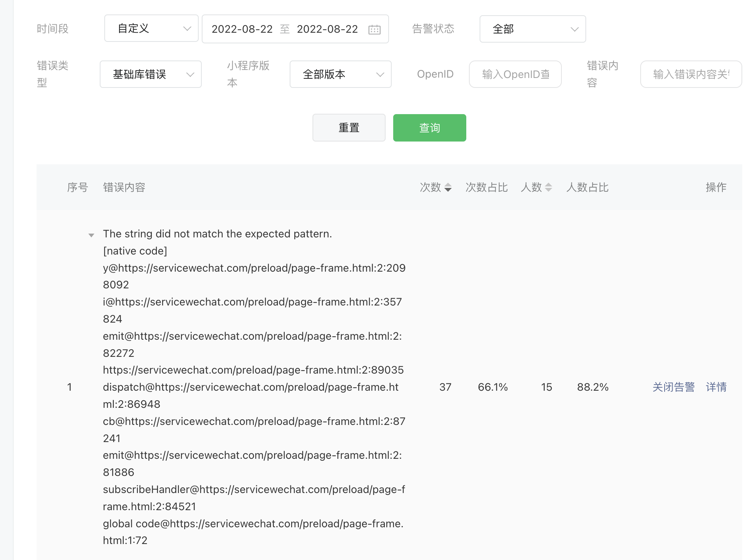Click the end date 2022-08-22 field
743x560 pixels.
tap(327, 29)
